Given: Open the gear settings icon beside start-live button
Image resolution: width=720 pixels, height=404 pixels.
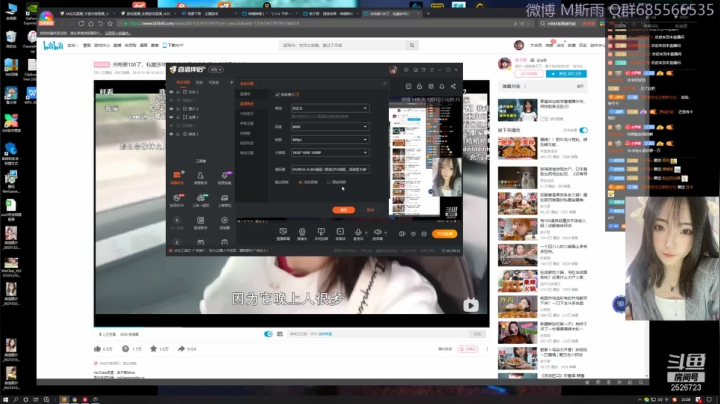Looking at the screenshot, I should pos(424,234).
